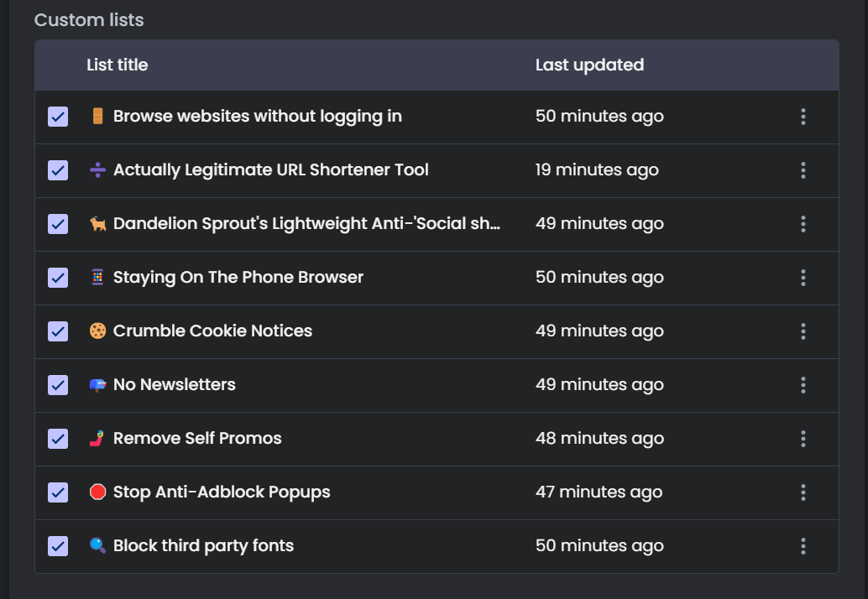Viewport: 868px width, 599px height.
Task: Uncheck the Remove Self Promos list
Action: tap(58, 439)
